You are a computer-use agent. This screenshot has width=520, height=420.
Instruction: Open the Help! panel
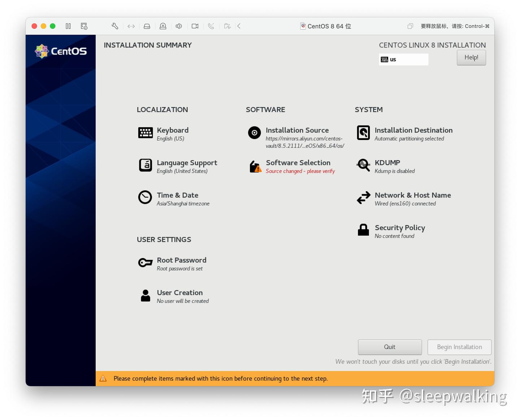(x=471, y=57)
